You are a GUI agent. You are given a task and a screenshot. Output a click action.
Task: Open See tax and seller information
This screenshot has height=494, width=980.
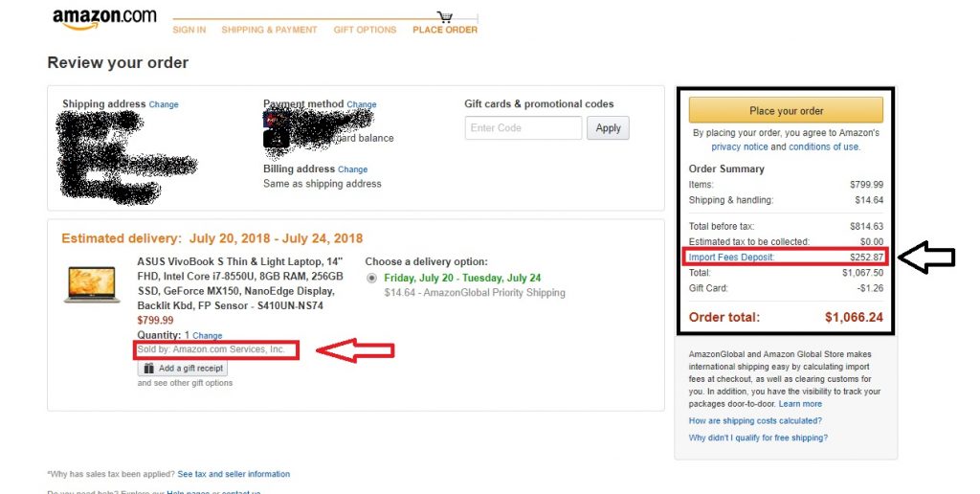(234, 474)
